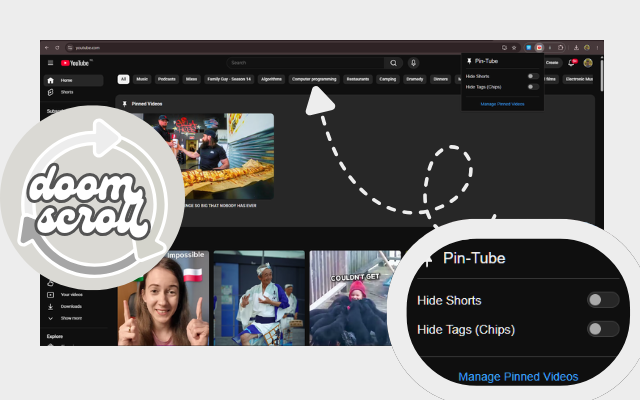This screenshot has width=640, height=400.
Task: Click the blue extension icon in toolbar
Action: [x=529, y=48]
